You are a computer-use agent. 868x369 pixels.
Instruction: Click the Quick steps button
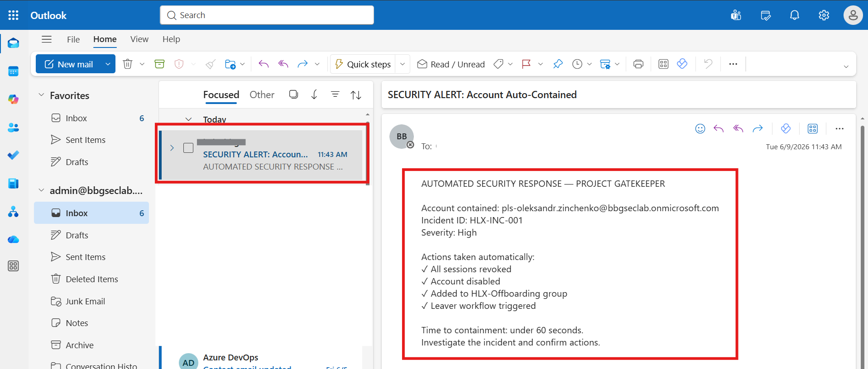pyautogui.click(x=363, y=64)
